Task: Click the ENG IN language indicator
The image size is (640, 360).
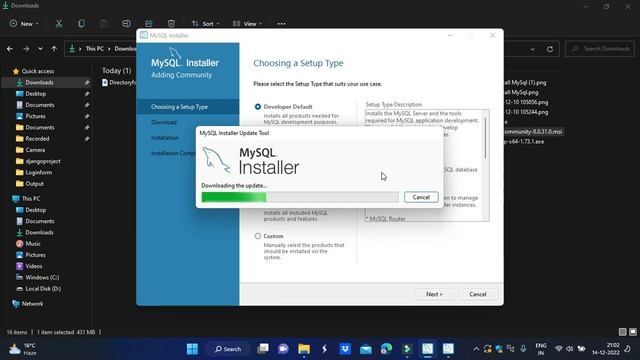Action: click(x=541, y=349)
